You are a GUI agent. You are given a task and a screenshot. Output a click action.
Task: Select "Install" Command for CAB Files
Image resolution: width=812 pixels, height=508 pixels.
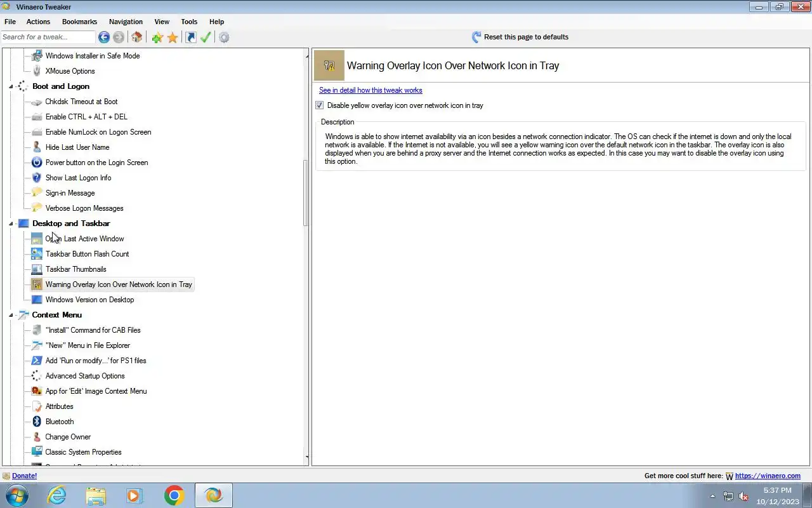click(93, 330)
